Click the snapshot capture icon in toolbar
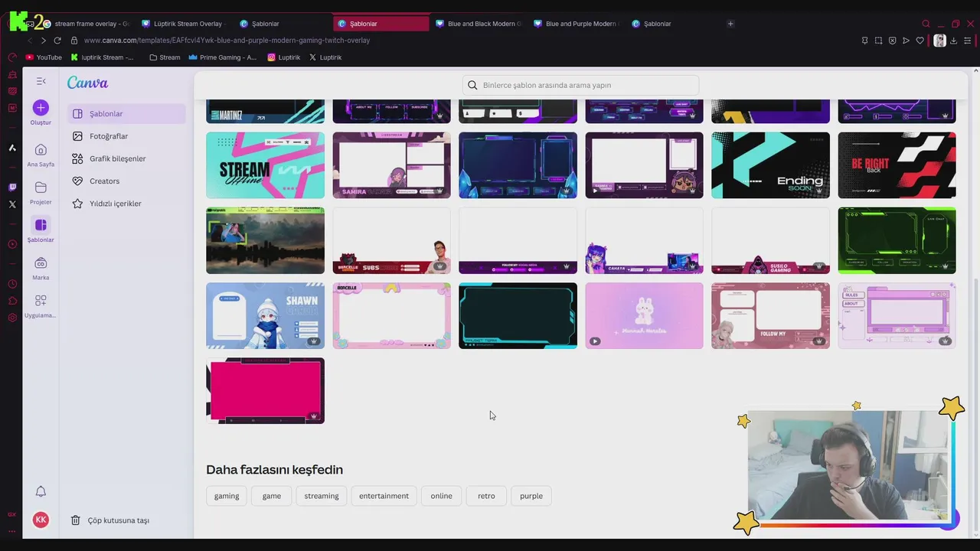 tap(878, 41)
